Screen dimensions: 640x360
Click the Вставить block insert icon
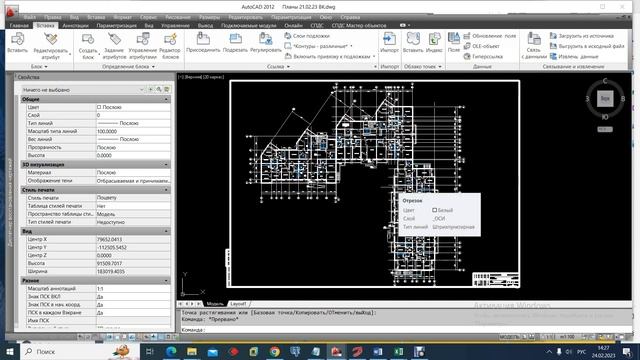pyautogui.click(x=17, y=40)
